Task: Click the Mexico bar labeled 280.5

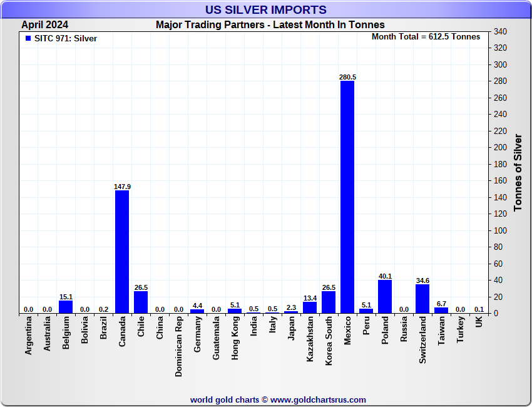Action: coord(347,197)
